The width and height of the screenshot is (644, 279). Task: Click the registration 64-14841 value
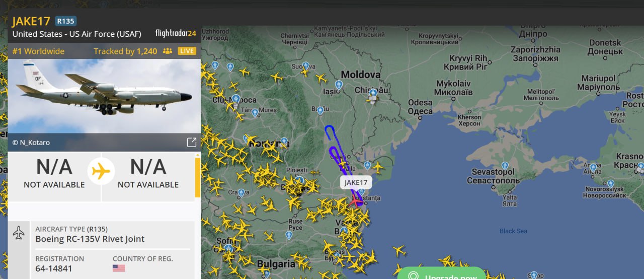tap(54, 268)
